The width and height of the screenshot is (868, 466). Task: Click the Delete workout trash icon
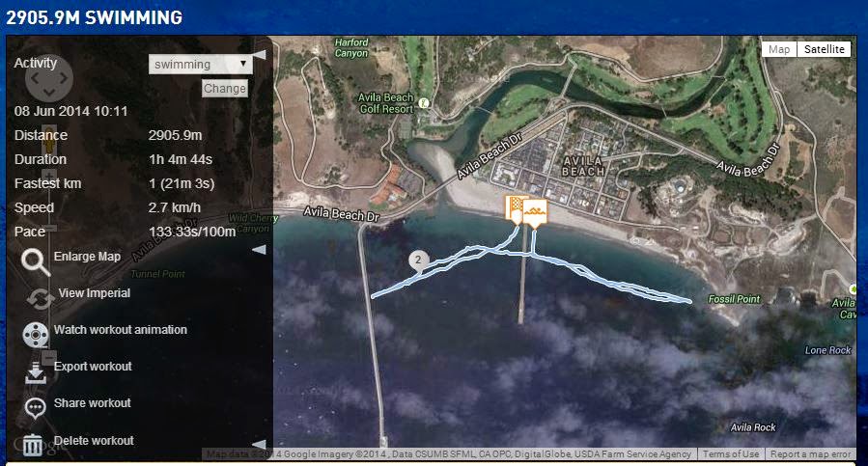[x=33, y=445]
